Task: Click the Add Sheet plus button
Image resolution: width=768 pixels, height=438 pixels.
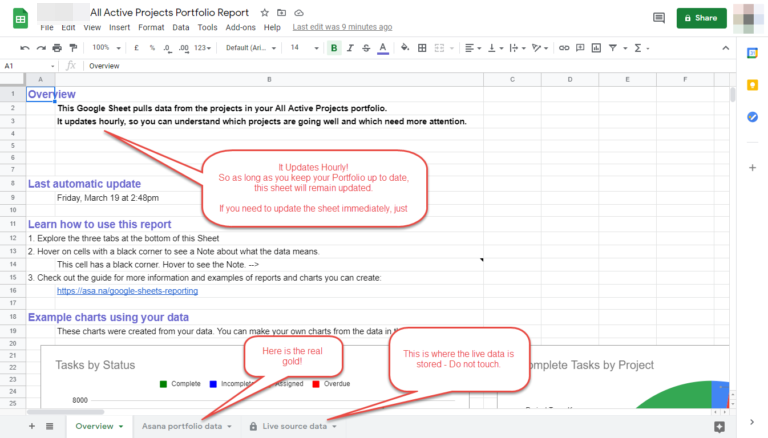Action: [32, 426]
